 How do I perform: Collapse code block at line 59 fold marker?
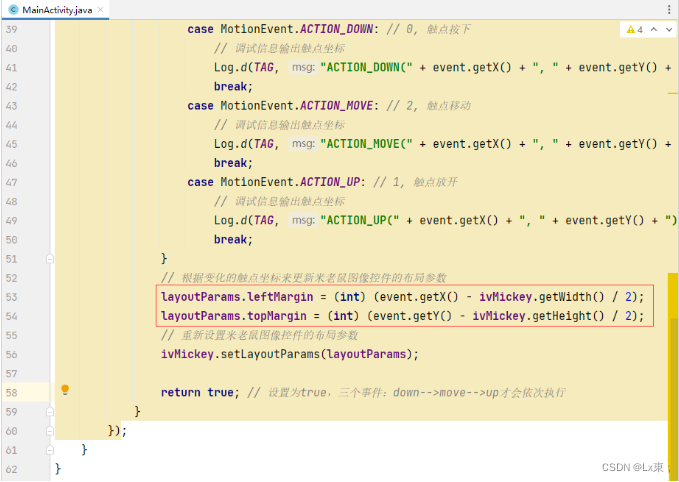pyautogui.click(x=50, y=411)
